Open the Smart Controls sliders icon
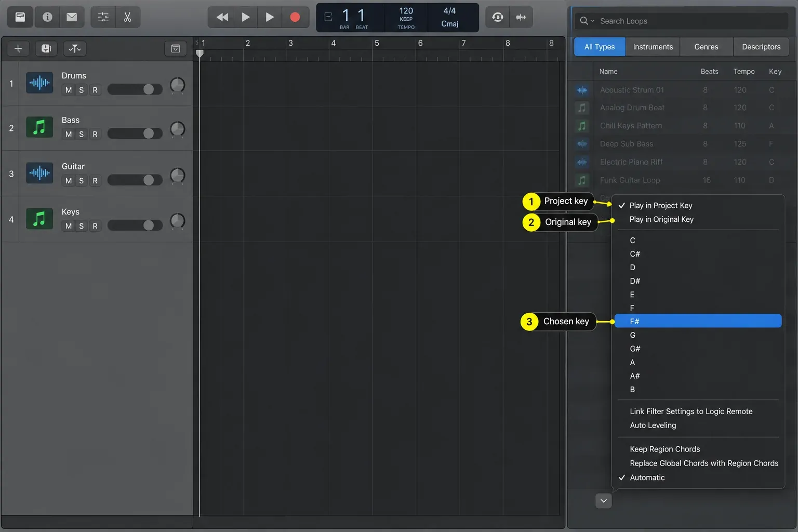 pyautogui.click(x=103, y=17)
